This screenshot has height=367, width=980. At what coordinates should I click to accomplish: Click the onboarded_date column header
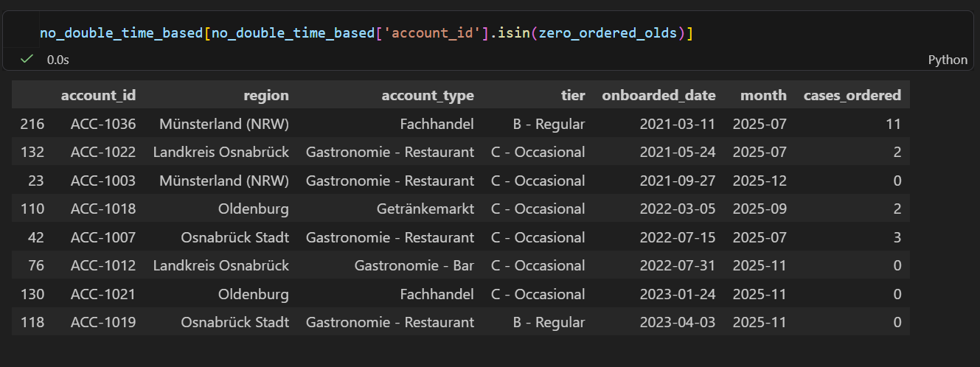coord(658,95)
